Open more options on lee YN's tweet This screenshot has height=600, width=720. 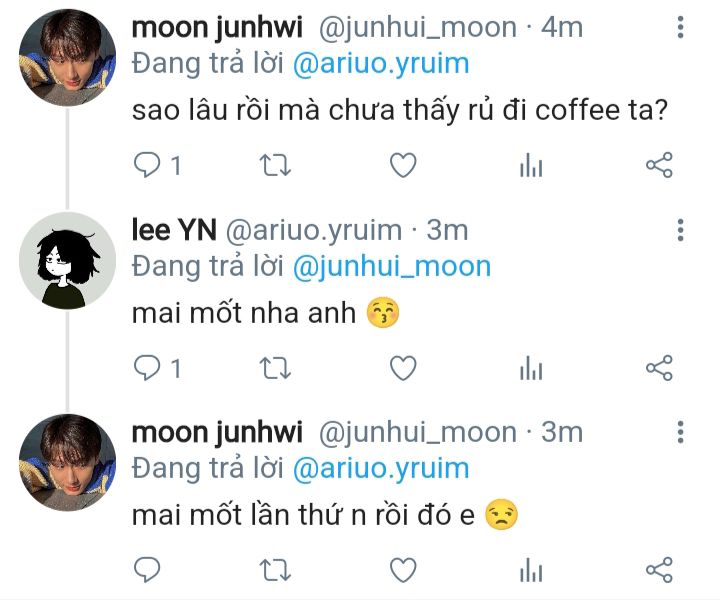click(681, 230)
